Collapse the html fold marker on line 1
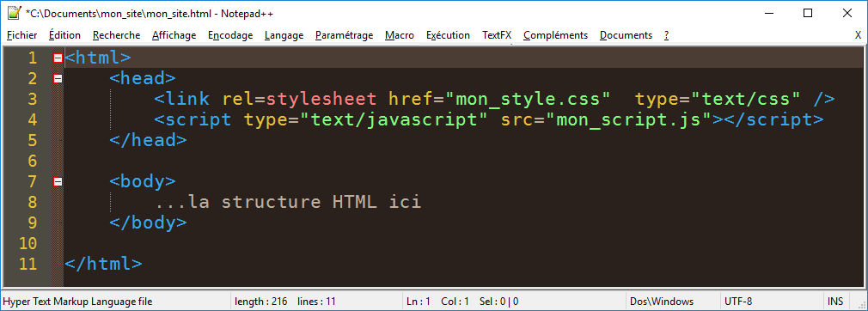 58,58
